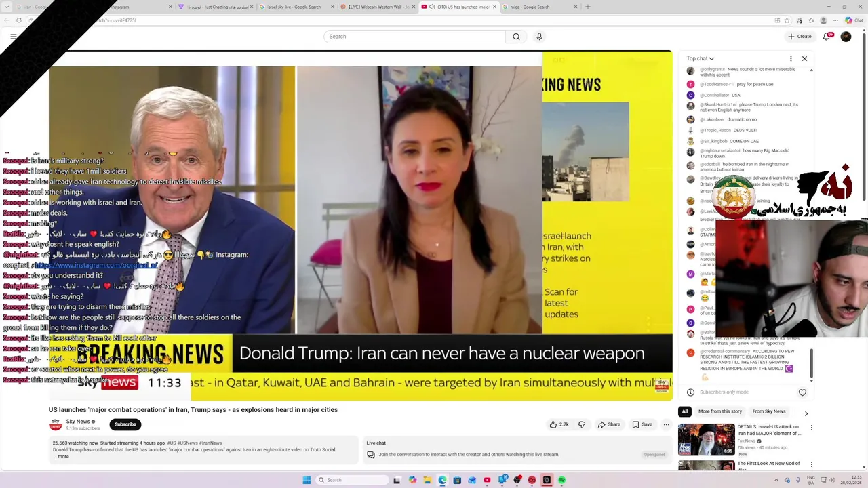Click the live chat scrollbar

click(x=811, y=365)
